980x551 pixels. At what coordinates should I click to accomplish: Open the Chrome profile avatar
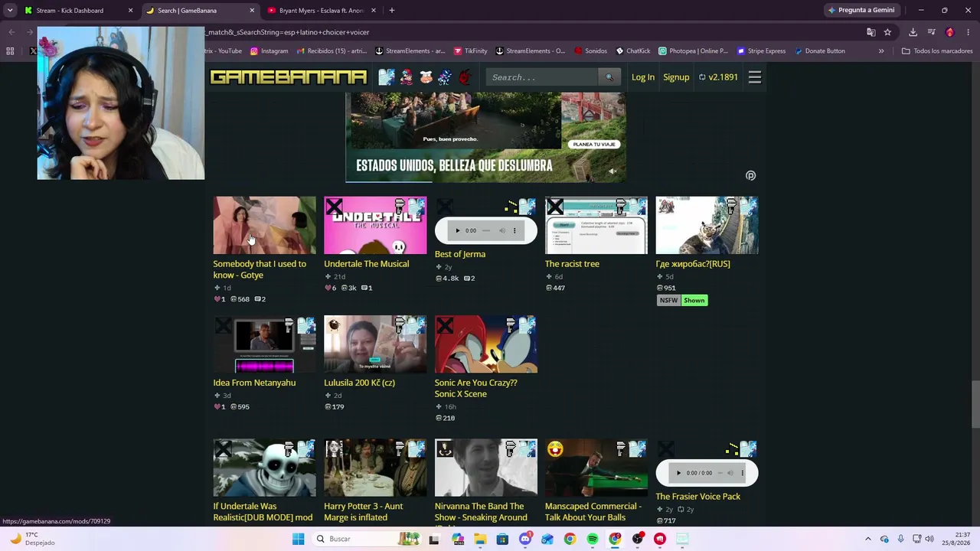point(950,32)
